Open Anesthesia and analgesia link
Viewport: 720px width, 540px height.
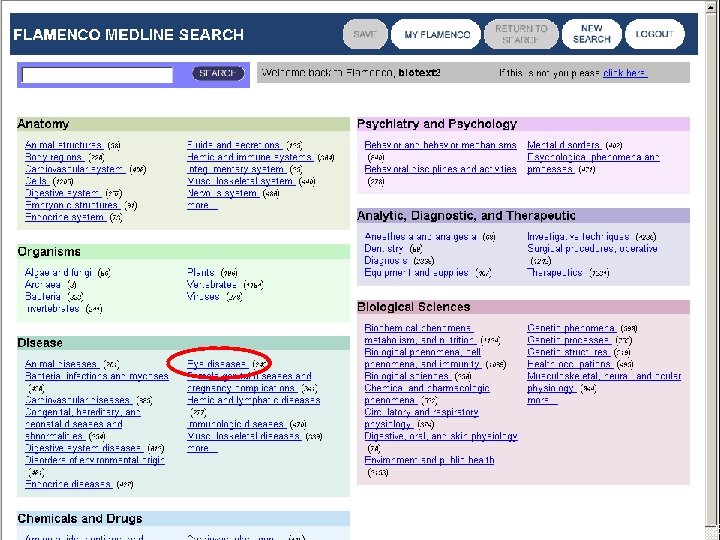click(x=421, y=236)
